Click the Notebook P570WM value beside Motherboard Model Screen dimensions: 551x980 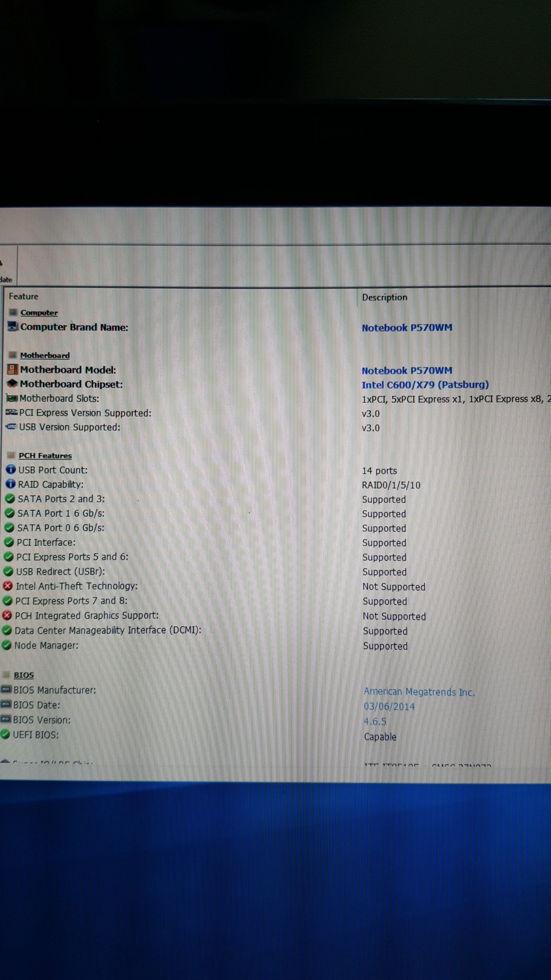(407, 370)
